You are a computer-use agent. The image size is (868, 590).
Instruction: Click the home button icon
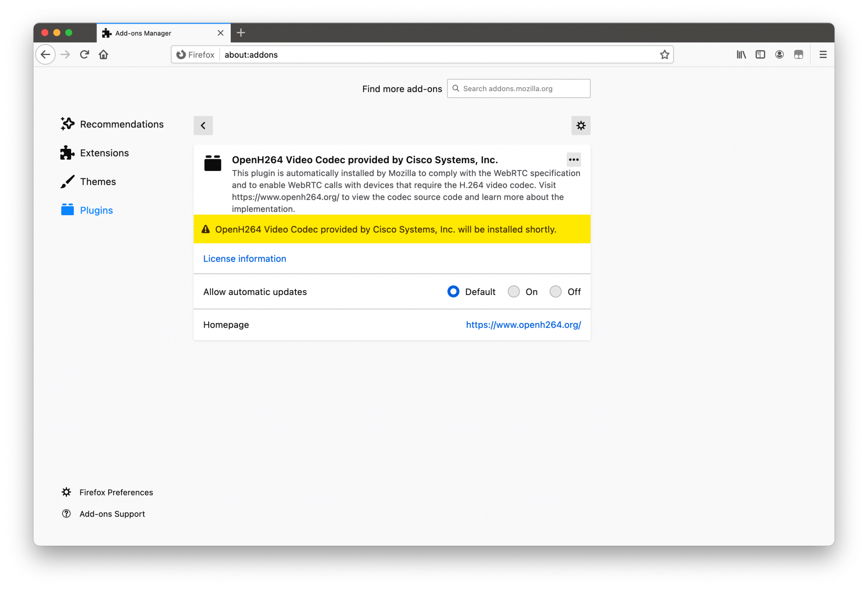click(x=103, y=55)
